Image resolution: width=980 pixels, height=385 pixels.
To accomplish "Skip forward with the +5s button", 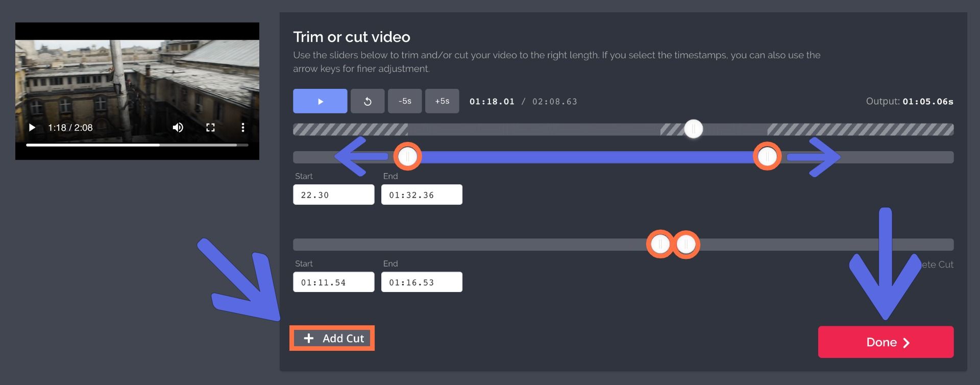I will [442, 101].
